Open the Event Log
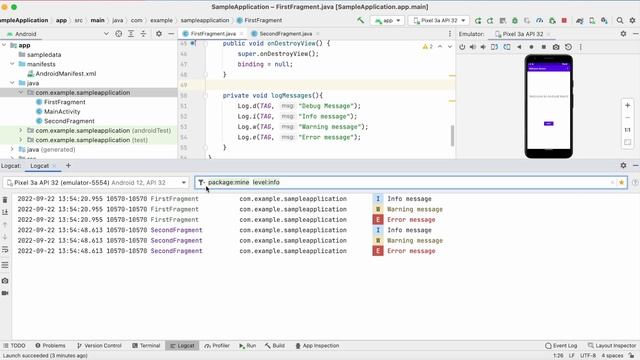The height and width of the screenshot is (360, 640). [561, 346]
